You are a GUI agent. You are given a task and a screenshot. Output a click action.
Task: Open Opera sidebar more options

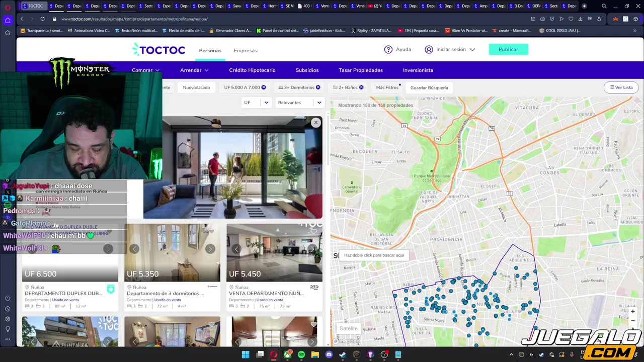click(8, 339)
